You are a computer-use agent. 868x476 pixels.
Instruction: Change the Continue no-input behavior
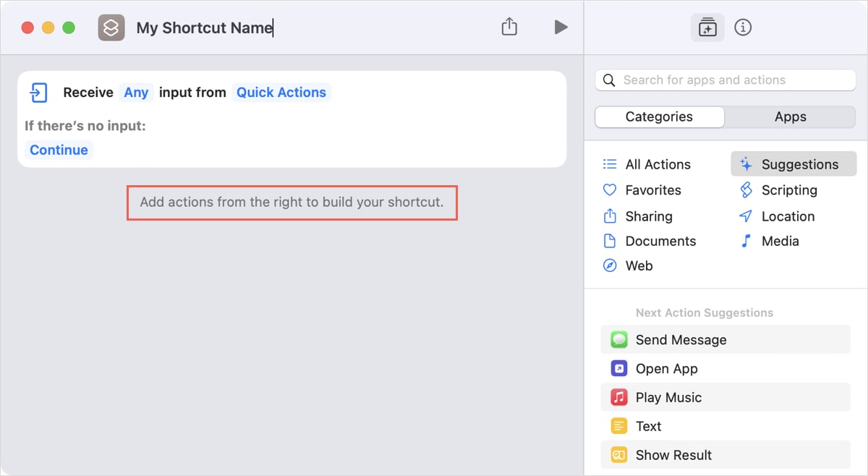59,150
